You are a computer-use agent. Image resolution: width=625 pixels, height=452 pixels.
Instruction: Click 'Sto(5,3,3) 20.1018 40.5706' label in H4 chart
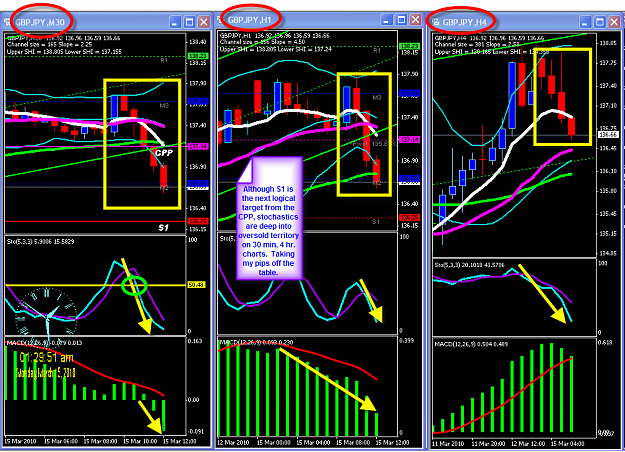pos(470,265)
